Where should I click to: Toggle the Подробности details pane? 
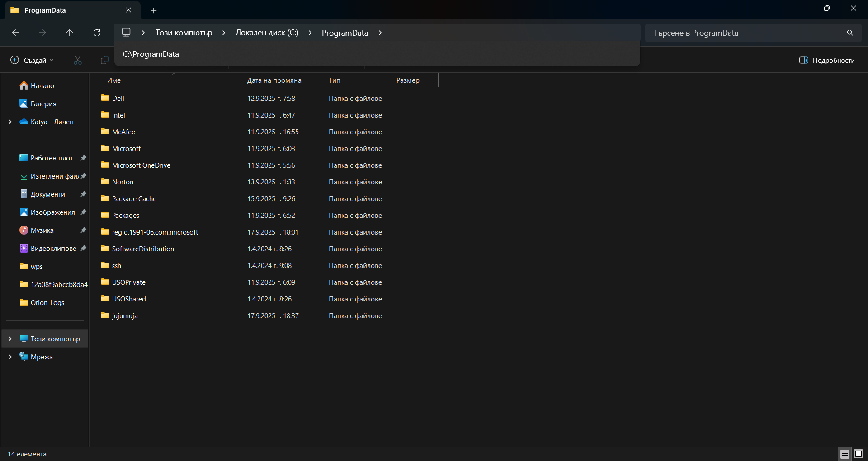827,60
